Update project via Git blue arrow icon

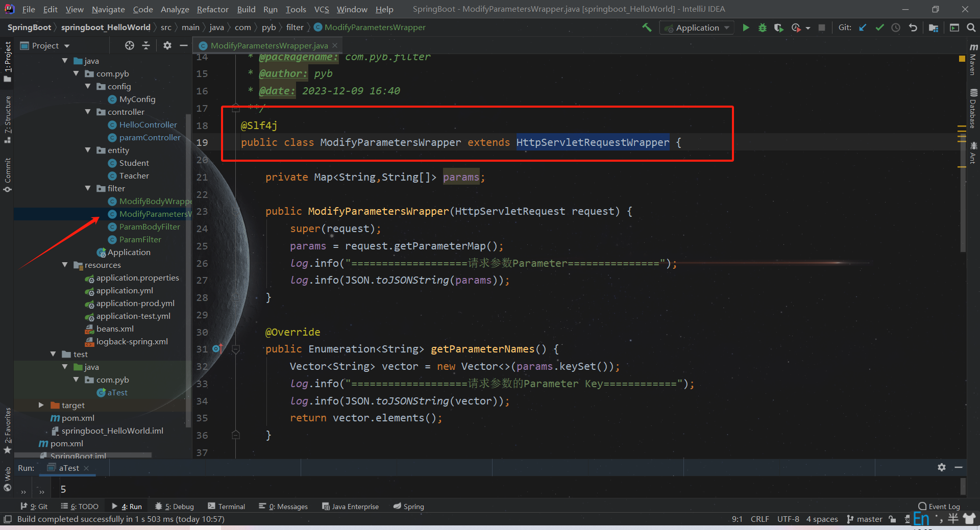pyautogui.click(x=863, y=28)
